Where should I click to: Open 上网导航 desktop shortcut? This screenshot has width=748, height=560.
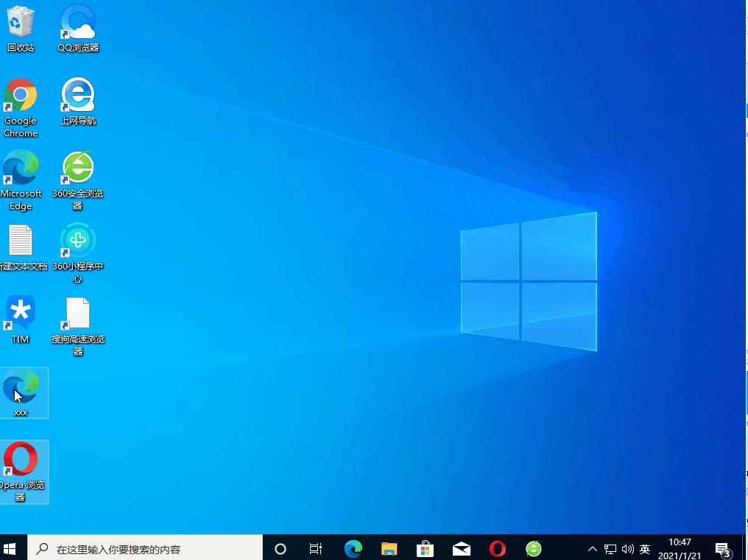[77, 96]
